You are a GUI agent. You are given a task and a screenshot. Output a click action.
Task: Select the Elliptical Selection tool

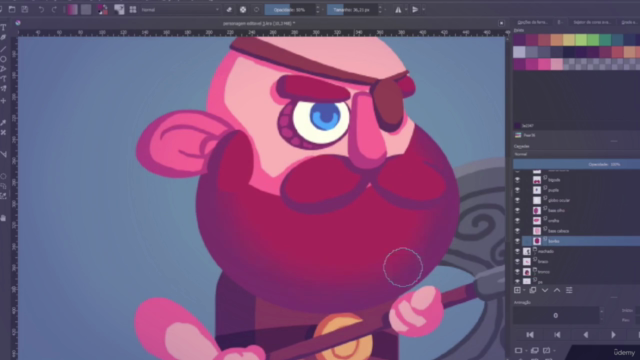[3, 176]
